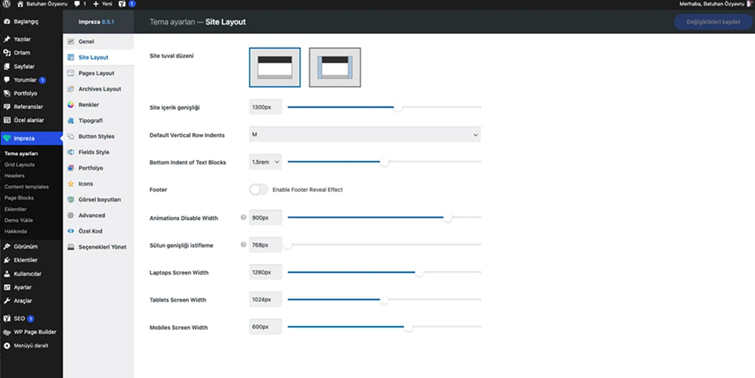Open the Genel settings tab
This screenshot has width=755, height=378.
[98, 42]
